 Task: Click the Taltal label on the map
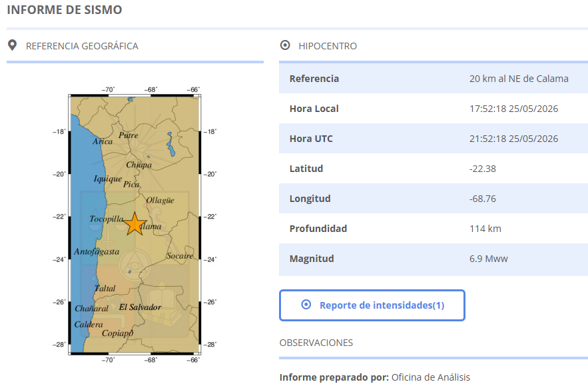pyautogui.click(x=105, y=289)
